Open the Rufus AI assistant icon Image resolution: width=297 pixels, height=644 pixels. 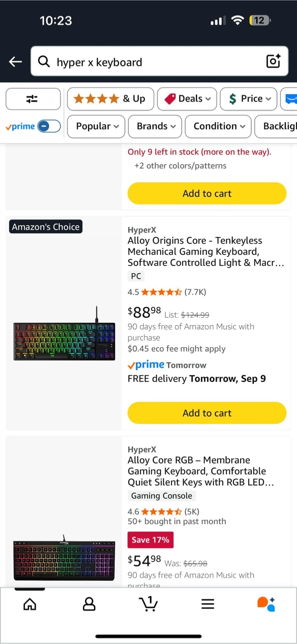[266, 604]
